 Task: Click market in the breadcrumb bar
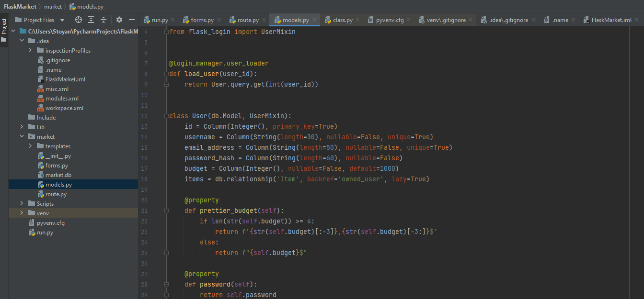[x=53, y=6]
